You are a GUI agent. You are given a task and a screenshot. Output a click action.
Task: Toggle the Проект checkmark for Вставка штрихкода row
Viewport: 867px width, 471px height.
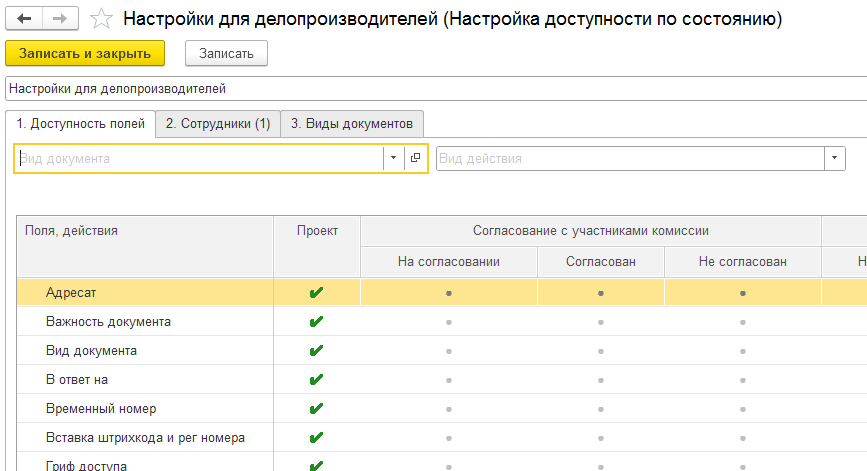pyautogui.click(x=317, y=438)
